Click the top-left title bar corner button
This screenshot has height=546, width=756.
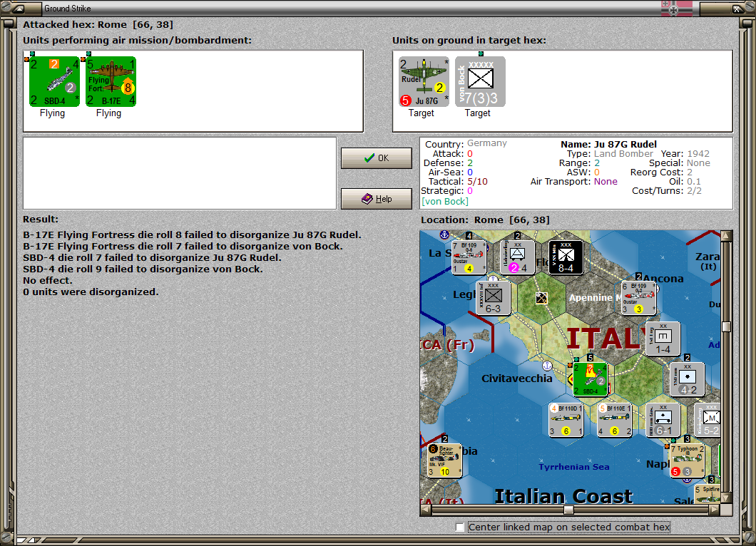click(19, 8)
